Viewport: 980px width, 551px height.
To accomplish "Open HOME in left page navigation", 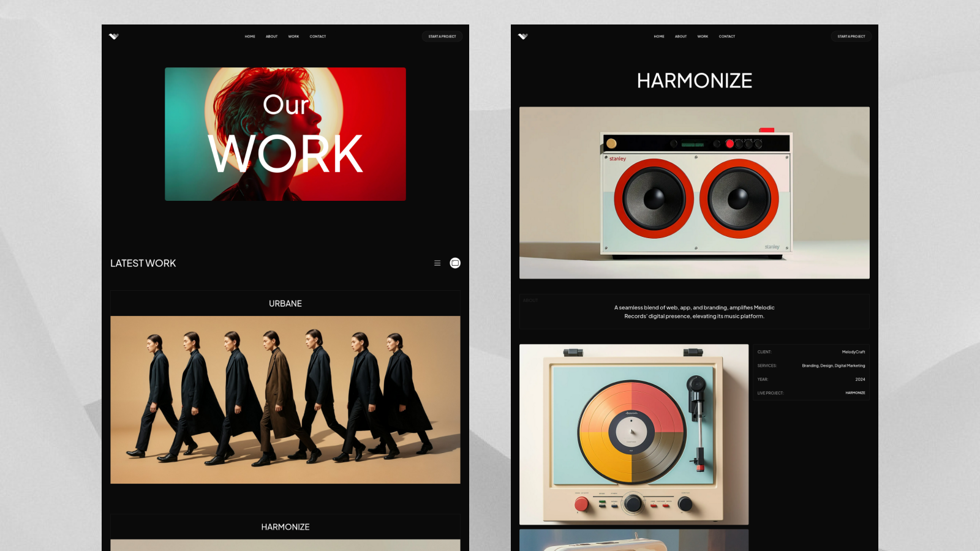I will tap(250, 37).
